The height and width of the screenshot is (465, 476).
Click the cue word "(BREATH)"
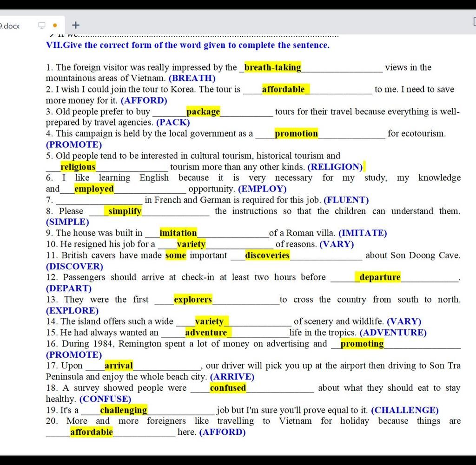pyautogui.click(x=192, y=78)
